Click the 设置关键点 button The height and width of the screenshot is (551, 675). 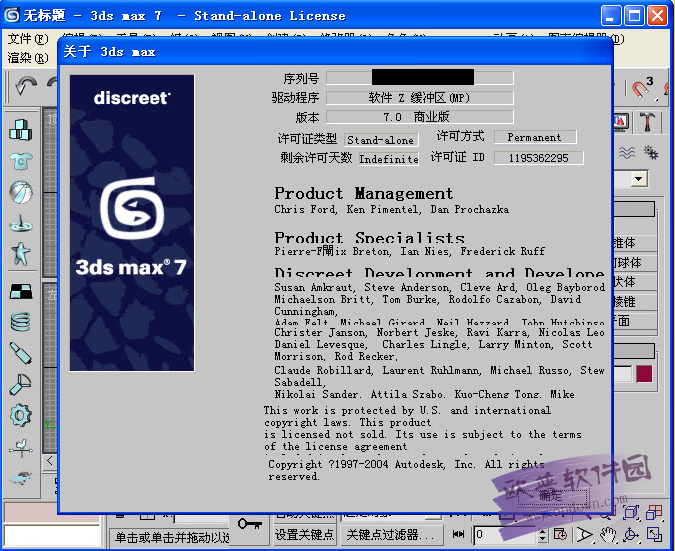click(x=304, y=535)
